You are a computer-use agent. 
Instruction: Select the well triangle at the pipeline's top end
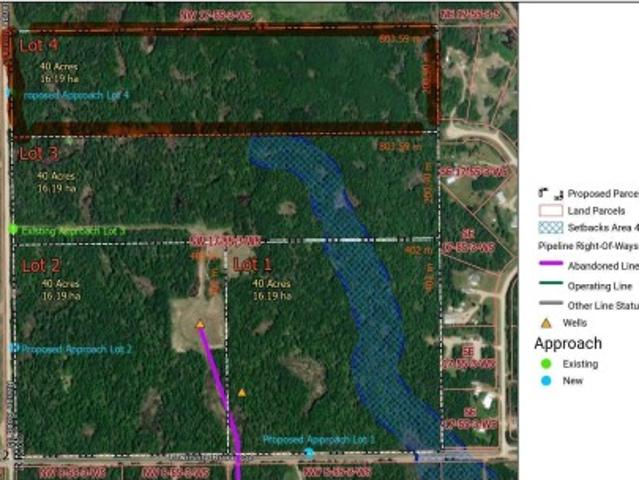[x=201, y=324]
